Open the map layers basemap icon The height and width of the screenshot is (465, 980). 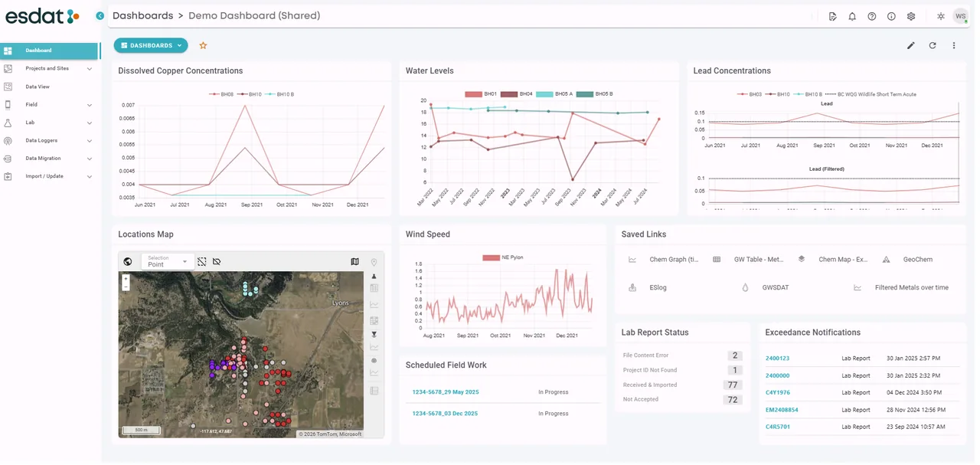point(354,261)
